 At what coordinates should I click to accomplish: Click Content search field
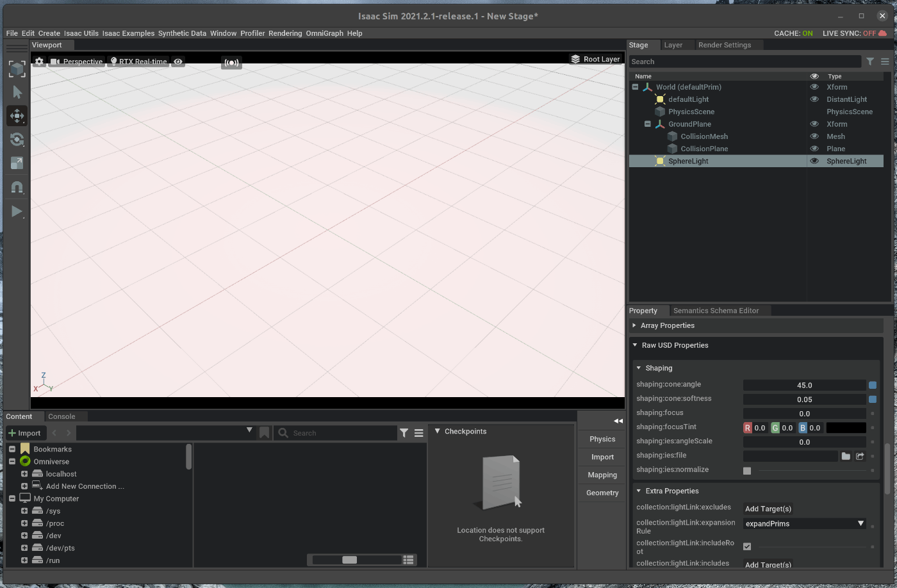tap(335, 433)
